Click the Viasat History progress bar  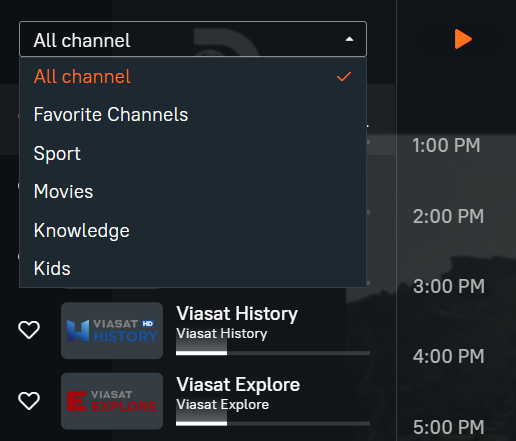(x=273, y=353)
